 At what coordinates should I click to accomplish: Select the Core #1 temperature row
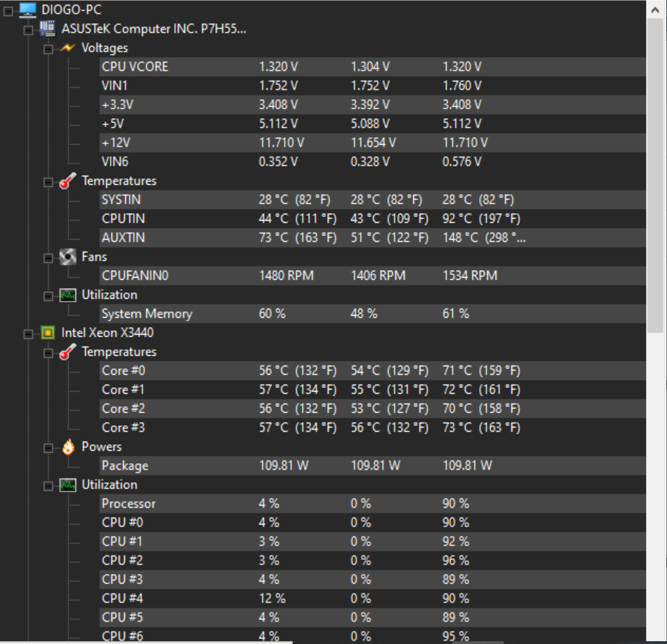[x=373, y=389]
